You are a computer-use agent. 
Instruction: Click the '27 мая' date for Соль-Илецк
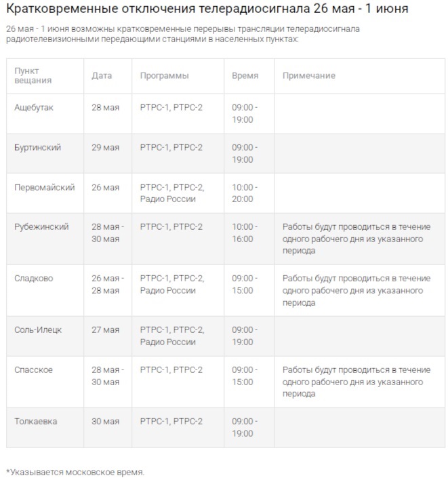tap(105, 329)
